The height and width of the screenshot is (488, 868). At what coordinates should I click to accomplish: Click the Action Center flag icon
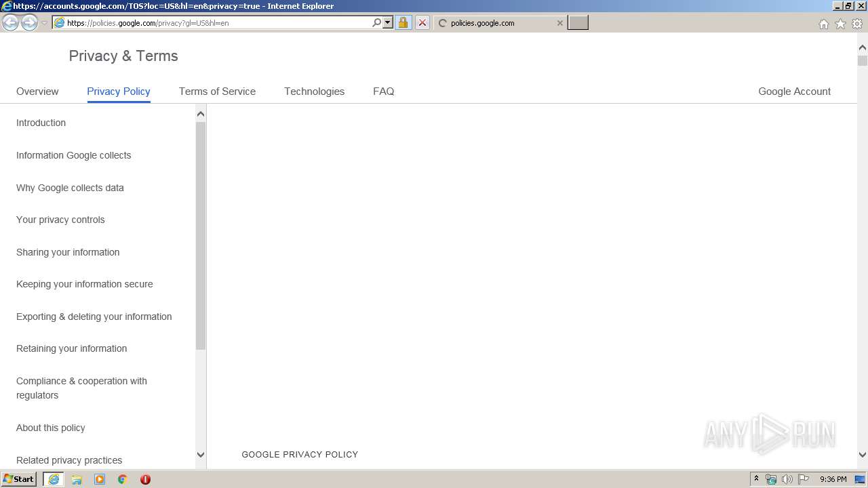[804, 479]
